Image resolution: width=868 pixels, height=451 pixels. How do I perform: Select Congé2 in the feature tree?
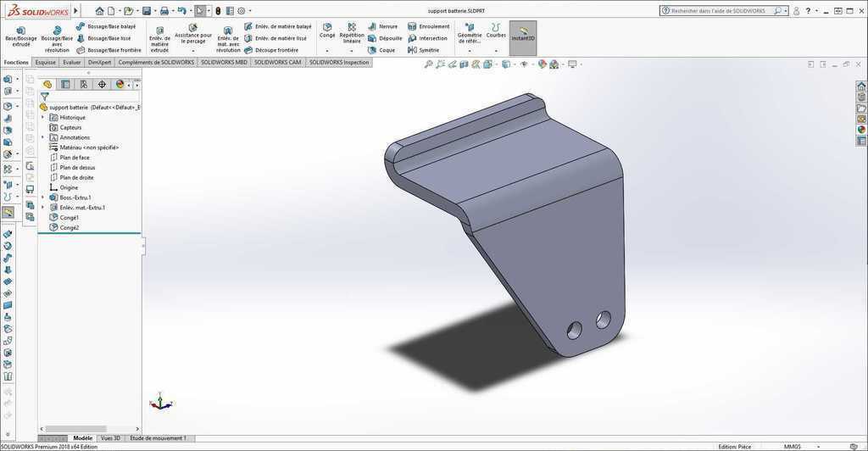[x=69, y=227]
